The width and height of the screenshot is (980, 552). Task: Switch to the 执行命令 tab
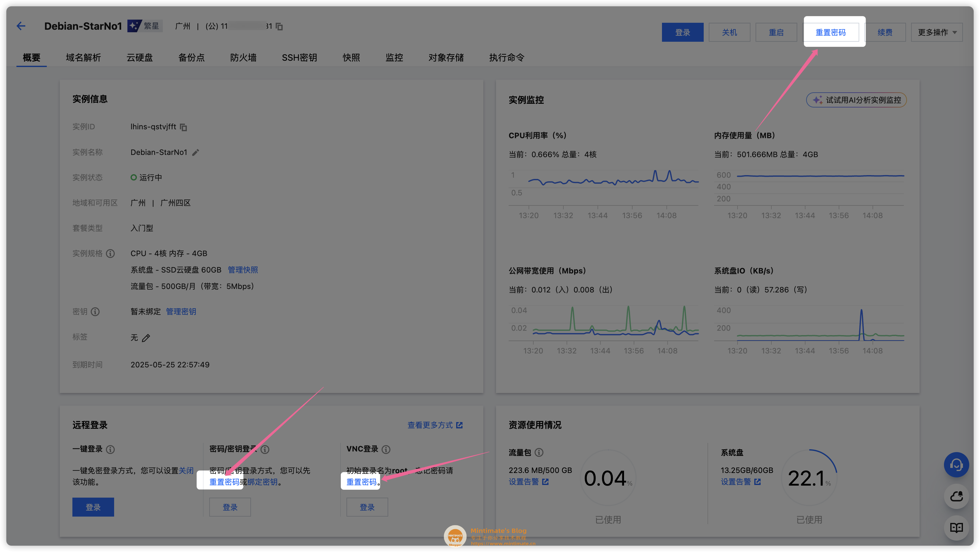tap(507, 58)
